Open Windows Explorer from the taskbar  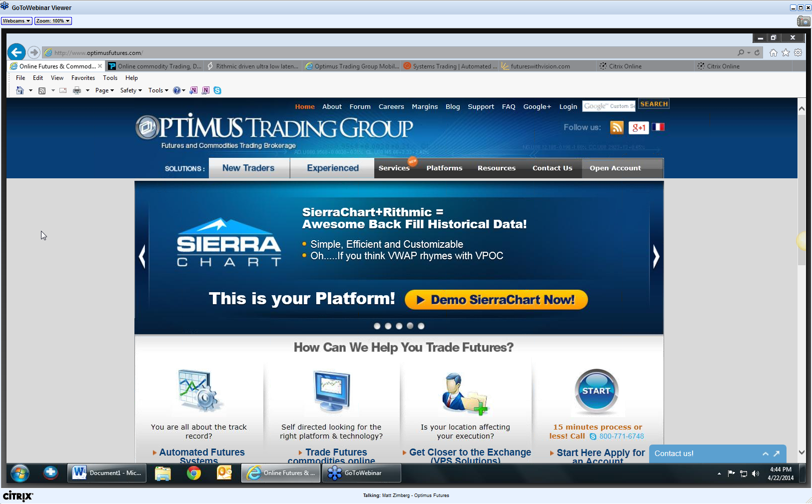163,473
